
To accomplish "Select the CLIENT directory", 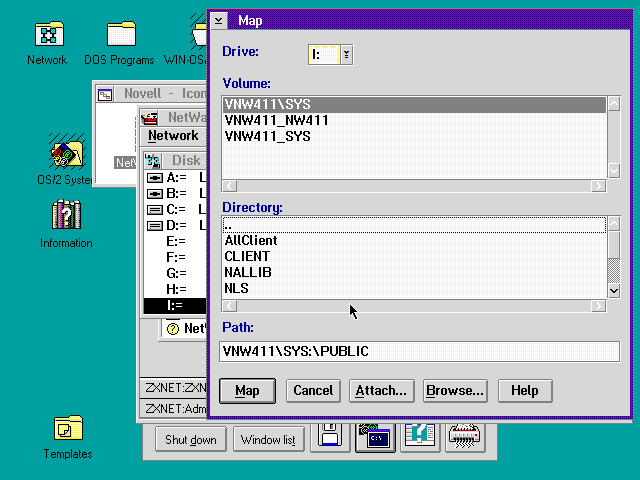I will click(414, 256).
